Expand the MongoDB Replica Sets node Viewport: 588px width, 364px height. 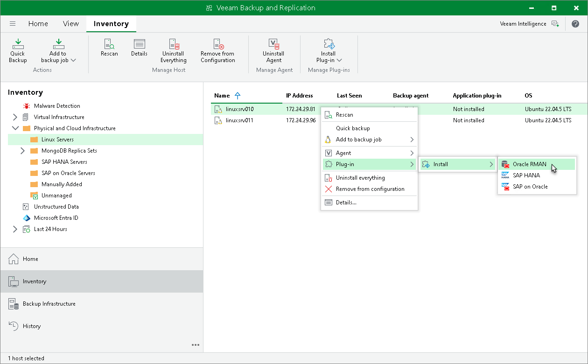point(22,151)
